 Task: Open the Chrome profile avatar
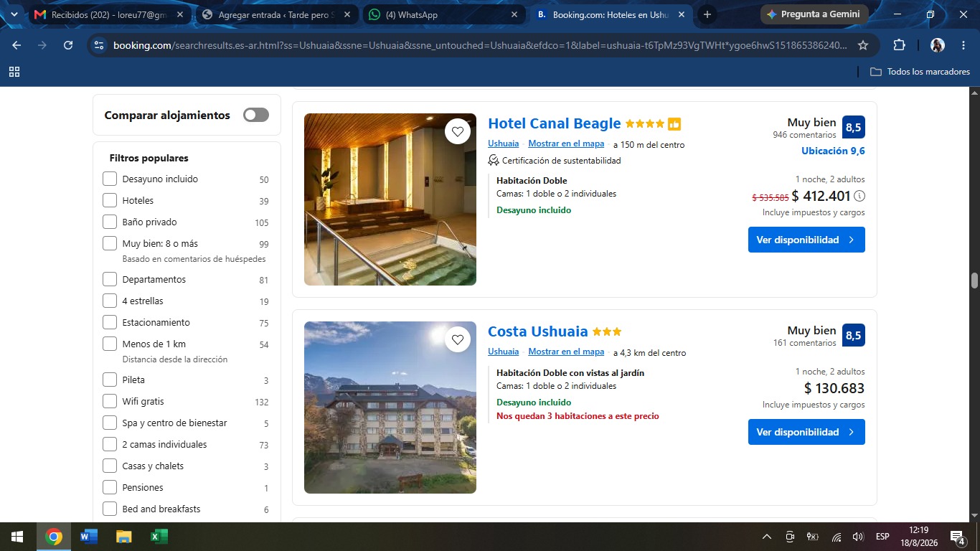coord(937,45)
